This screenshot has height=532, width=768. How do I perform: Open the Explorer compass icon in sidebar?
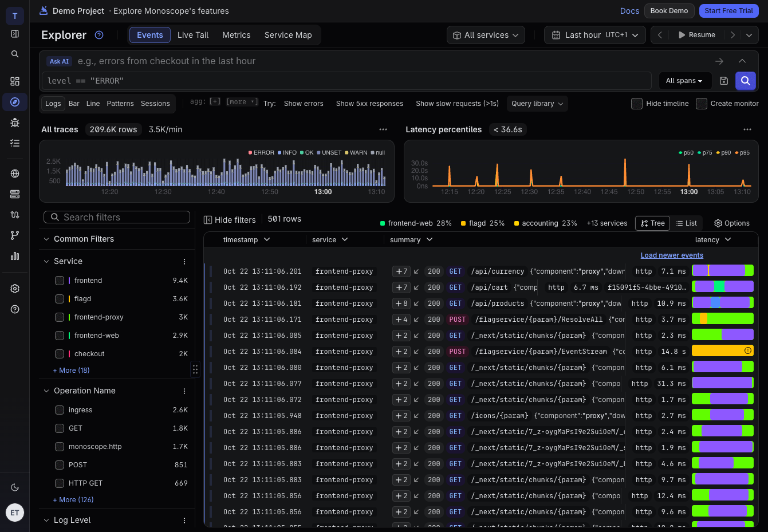coord(15,102)
